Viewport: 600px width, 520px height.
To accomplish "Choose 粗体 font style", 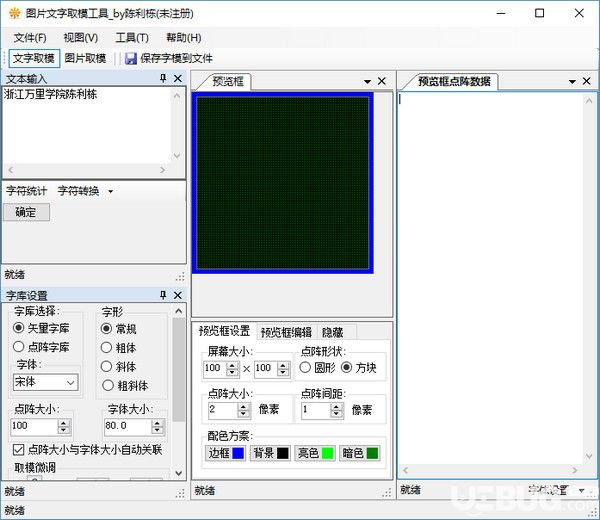I will pos(106,347).
